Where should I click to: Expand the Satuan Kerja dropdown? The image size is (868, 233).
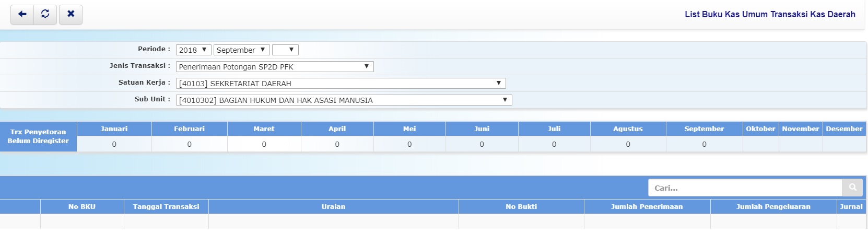coord(341,84)
